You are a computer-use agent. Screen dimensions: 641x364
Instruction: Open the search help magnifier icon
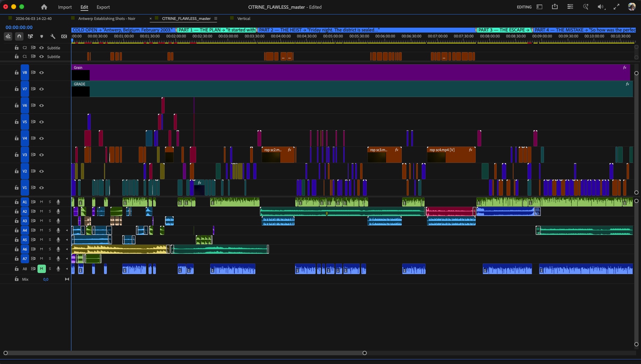pyautogui.click(x=586, y=7)
